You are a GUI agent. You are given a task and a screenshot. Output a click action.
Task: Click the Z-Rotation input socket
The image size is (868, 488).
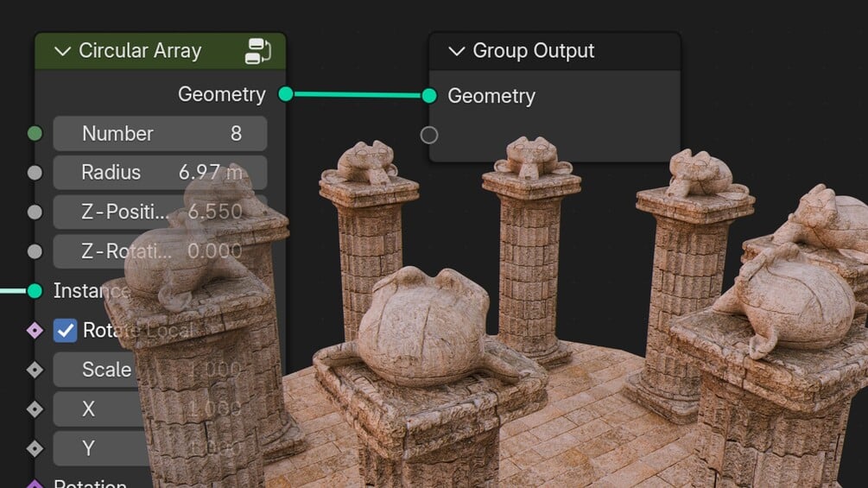pos(35,251)
